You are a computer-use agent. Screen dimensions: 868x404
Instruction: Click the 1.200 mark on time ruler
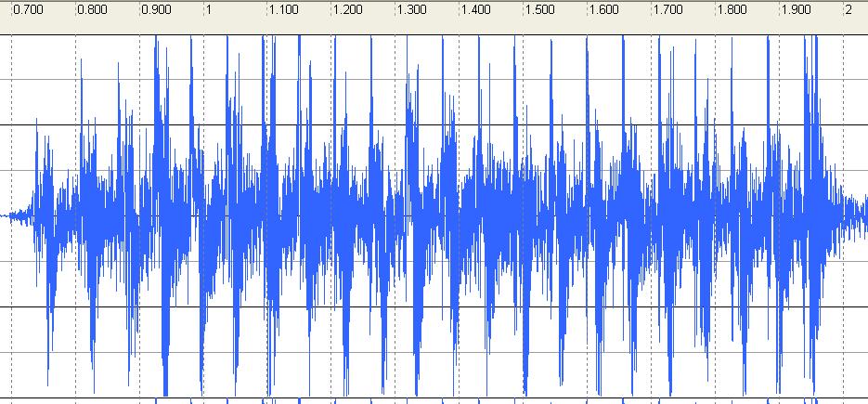(x=347, y=10)
